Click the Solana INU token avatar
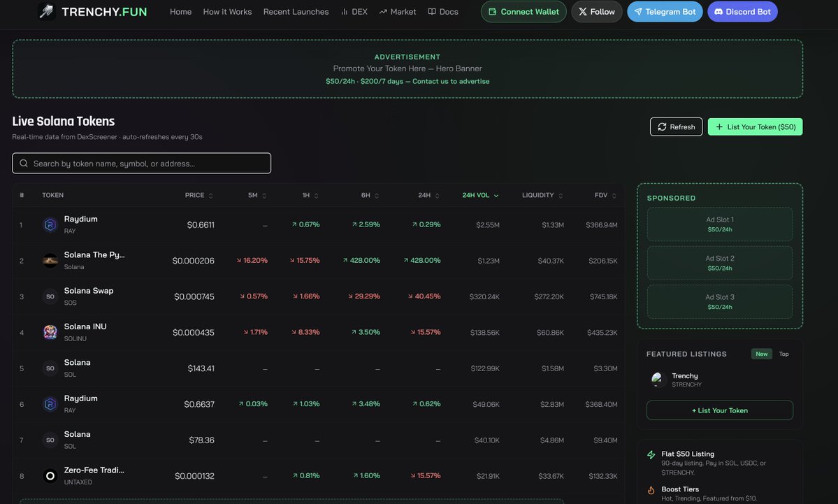The image size is (838, 504). point(50,332)
